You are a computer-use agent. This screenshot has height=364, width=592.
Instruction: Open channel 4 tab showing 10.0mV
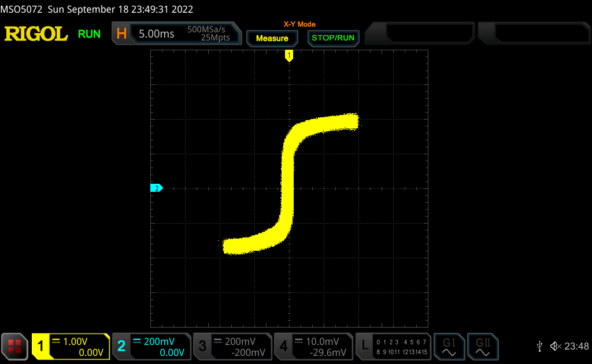coord(313,347)
